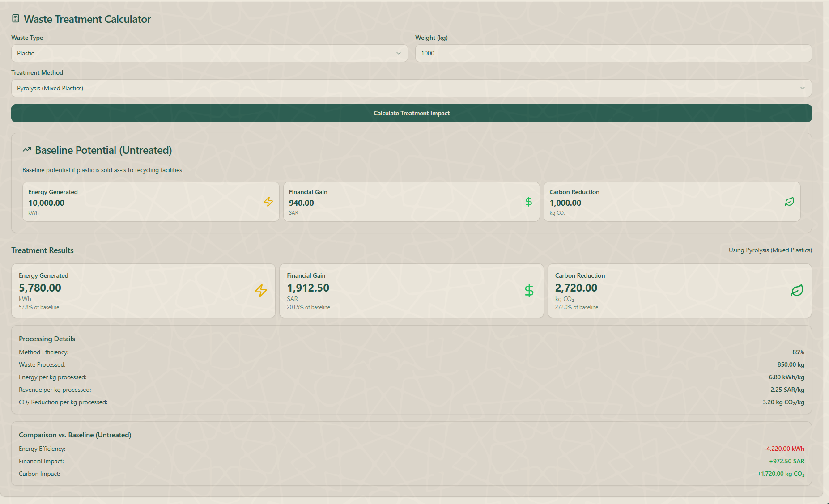
Task: Click the leaf icon in baseline Carbon Reduction card
Action: (x=789, y=202)
